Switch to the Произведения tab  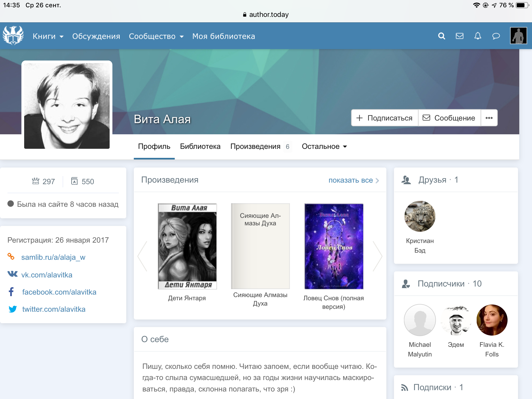point(260,147)
